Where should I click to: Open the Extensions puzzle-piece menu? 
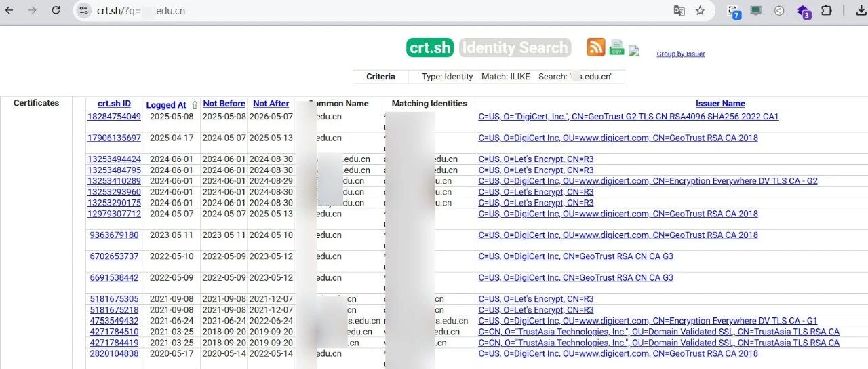(827, 11)
